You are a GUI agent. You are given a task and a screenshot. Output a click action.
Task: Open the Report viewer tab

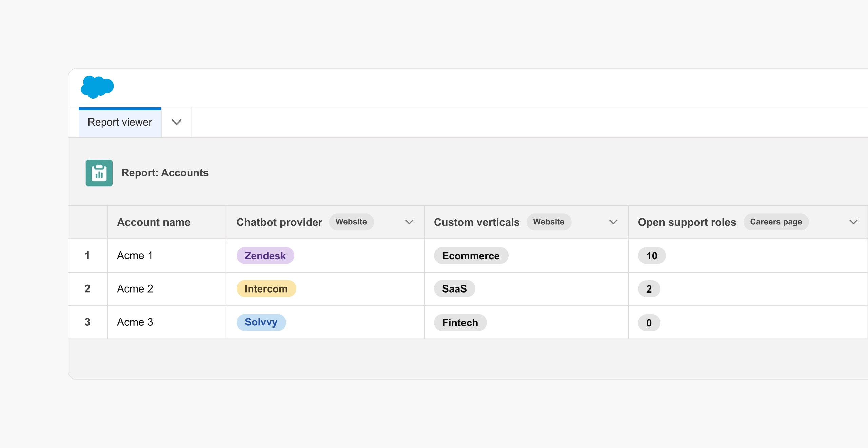coord(120,122)
